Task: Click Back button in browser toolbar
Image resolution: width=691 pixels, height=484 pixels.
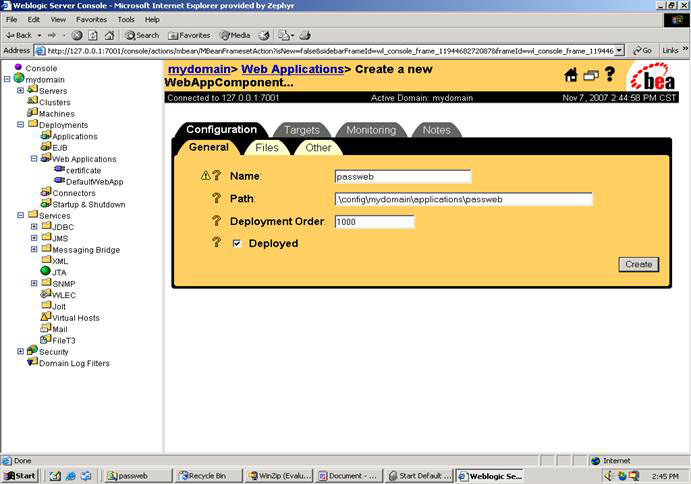Action: tap(19, 35)
